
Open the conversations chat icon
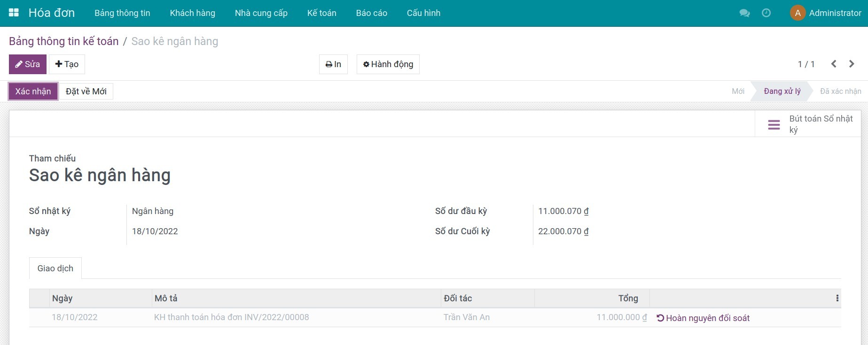(x=744, y=13)
